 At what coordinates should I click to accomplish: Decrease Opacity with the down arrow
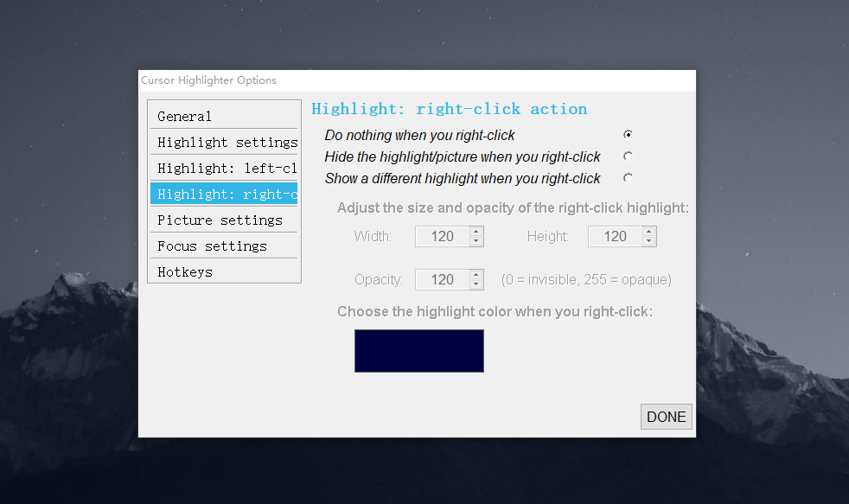click(476, 284)
